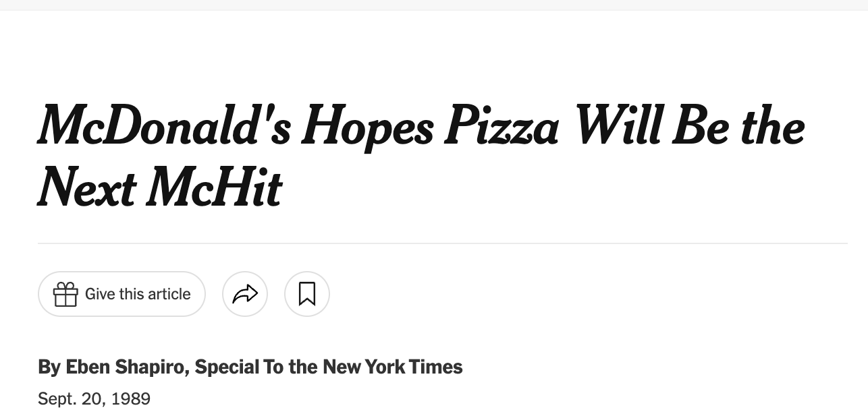
Task: Click the gray bar at the page top
Action: (x=434, y=5)
